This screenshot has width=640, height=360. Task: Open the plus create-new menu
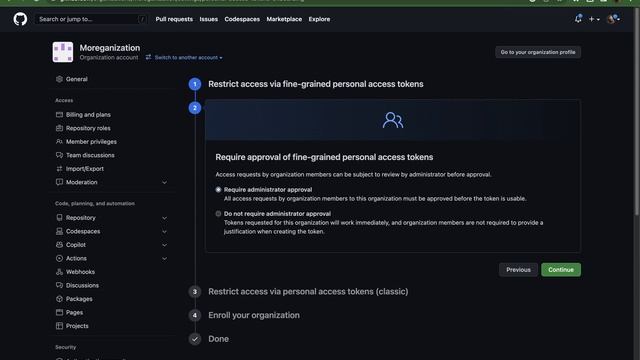tap(594, 19)
